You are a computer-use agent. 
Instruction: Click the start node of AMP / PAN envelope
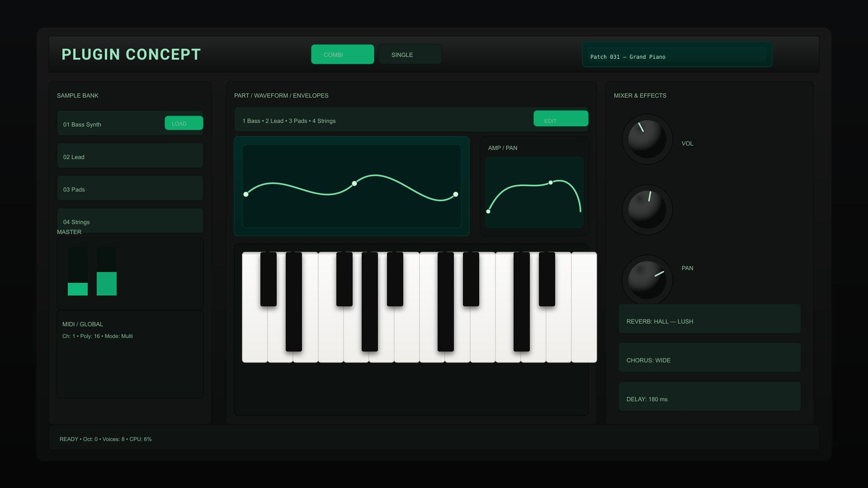pos(488,211)
